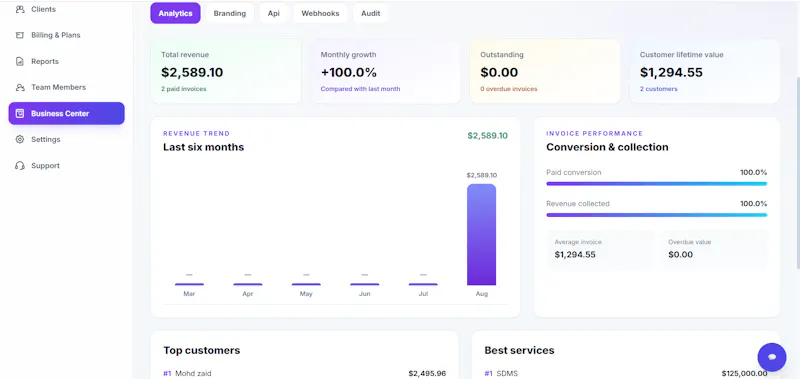Click the 'Last six months' heading
The height and width of the screenshot is (379, 800).
(204, 147)
